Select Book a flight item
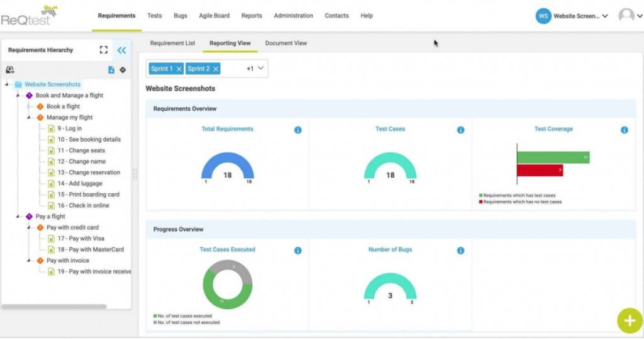 point(64,106)
